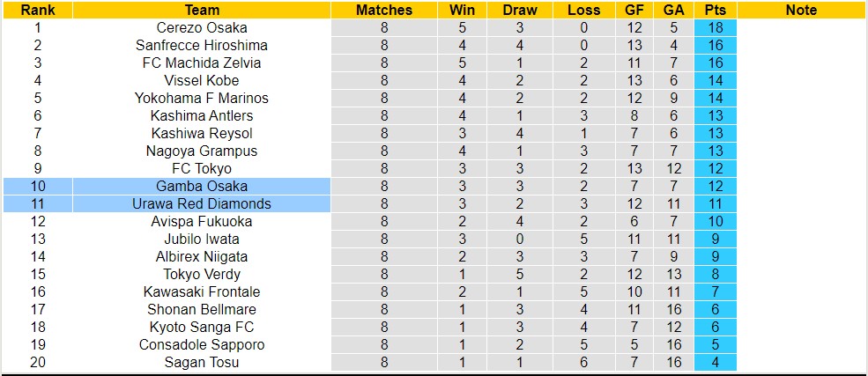Select the Sanfrecce Hiroshima team name
Viewport: 868px width, 376px height.
(x=202, y=45)
